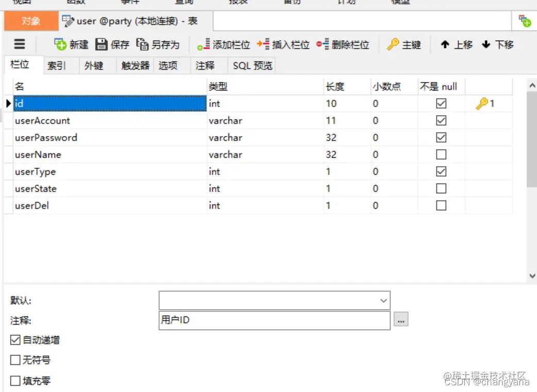Select the user @party table tab

click(136, 21)
